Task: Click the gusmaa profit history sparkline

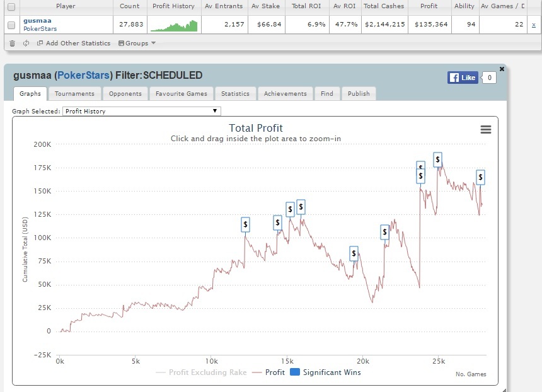Action: pos(174,25)
